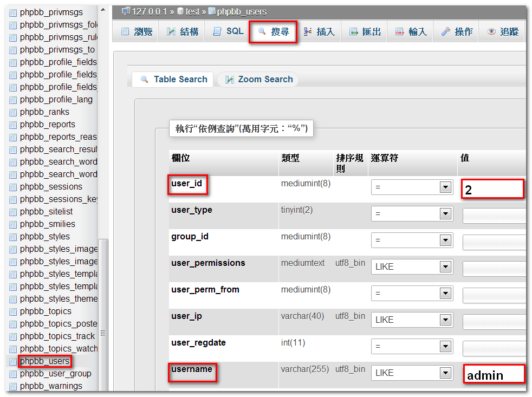The image size is (532, 397).
Task: Click the Insert (插入) tab icon
Action: (308, 32)
